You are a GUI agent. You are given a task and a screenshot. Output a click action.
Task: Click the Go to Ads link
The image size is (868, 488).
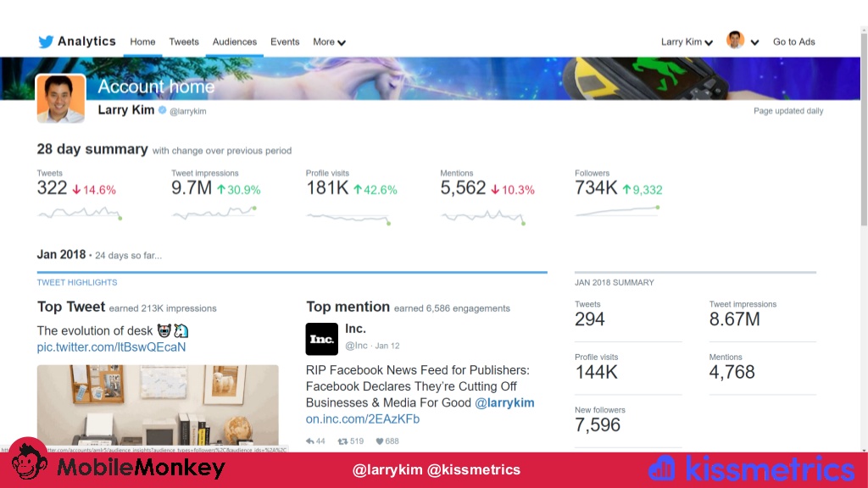click(793, 42)
